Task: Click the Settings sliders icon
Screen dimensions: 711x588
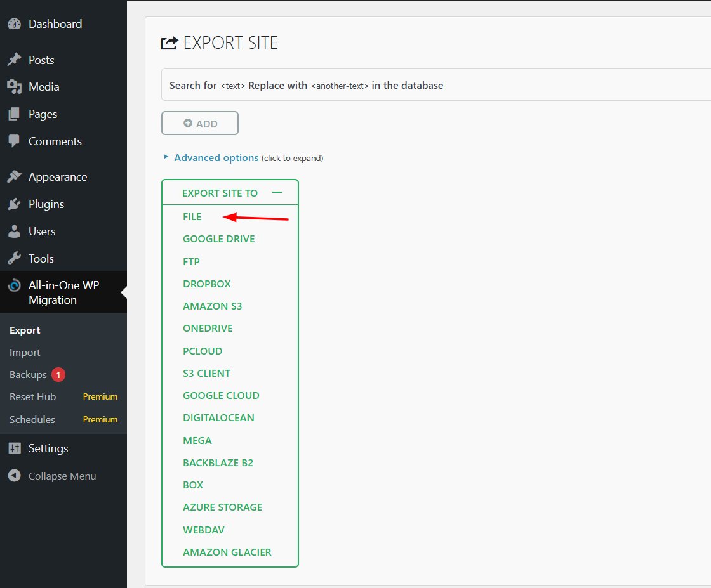Action: [15, 448]
